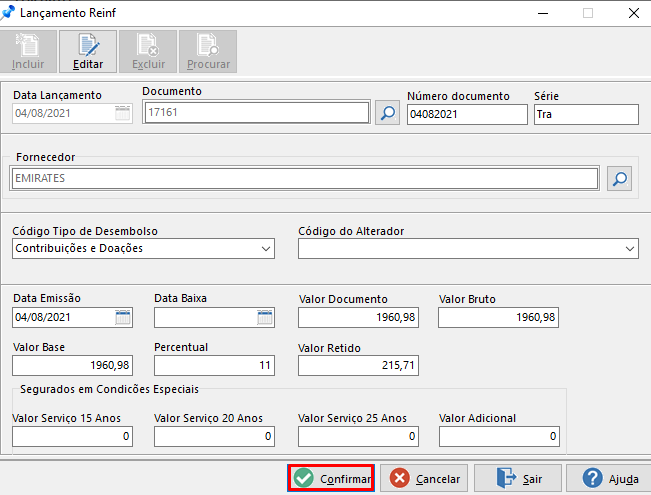Click the pin icon in title bar
The image size is (651, 495).
[7, 12]
